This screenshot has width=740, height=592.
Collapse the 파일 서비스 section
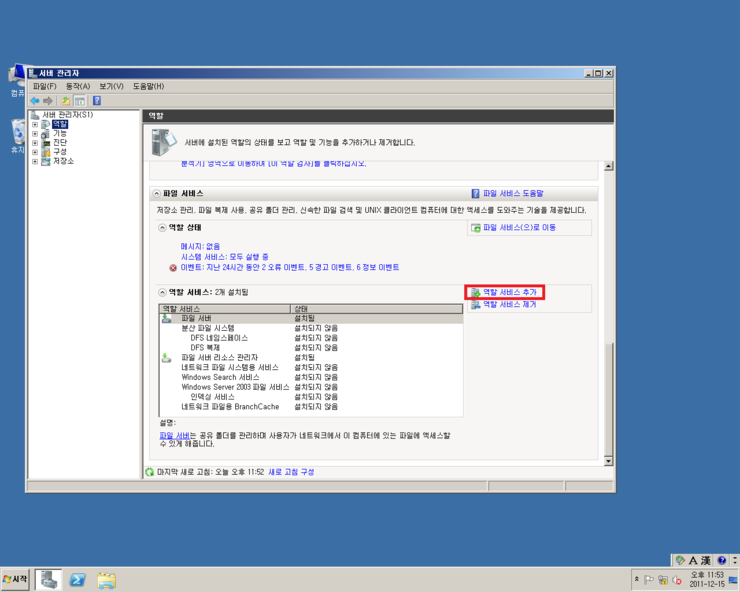[157, 194]
